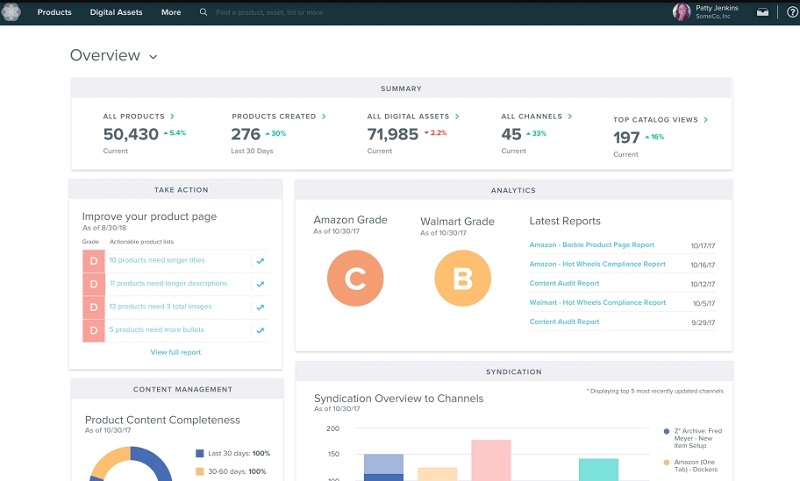Open Amazon Barbie Product Page Report
This screenshot has height=481, width=800.
[x=592, y=245]
